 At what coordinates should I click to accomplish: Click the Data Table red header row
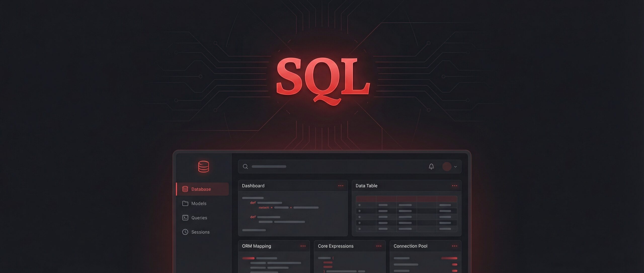(406, 199)
